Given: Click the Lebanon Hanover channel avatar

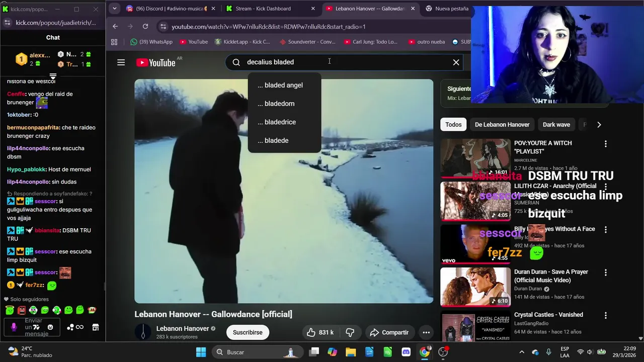Looking at the screenshot, I should pos(143,332).
